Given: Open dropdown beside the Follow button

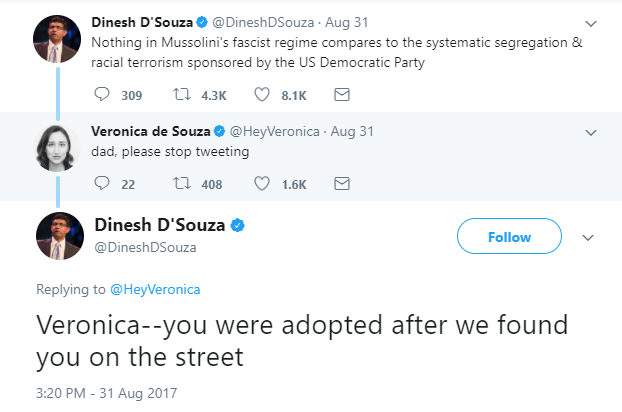Looking at the screenshot, I should pyautogui.click(x=588, y=237).
